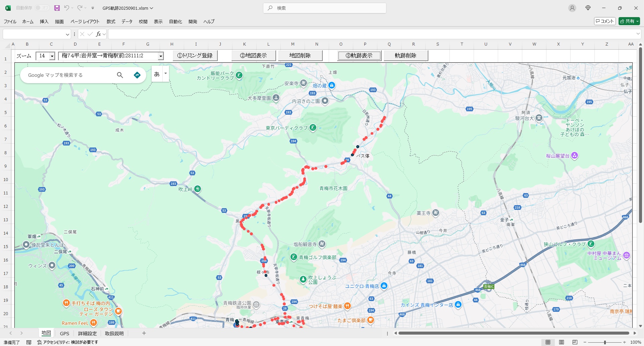The width and height of the screenshot is (644, 346).
Task: Click the 薬王寺 temple marker icon
Action: pos(435,213)
